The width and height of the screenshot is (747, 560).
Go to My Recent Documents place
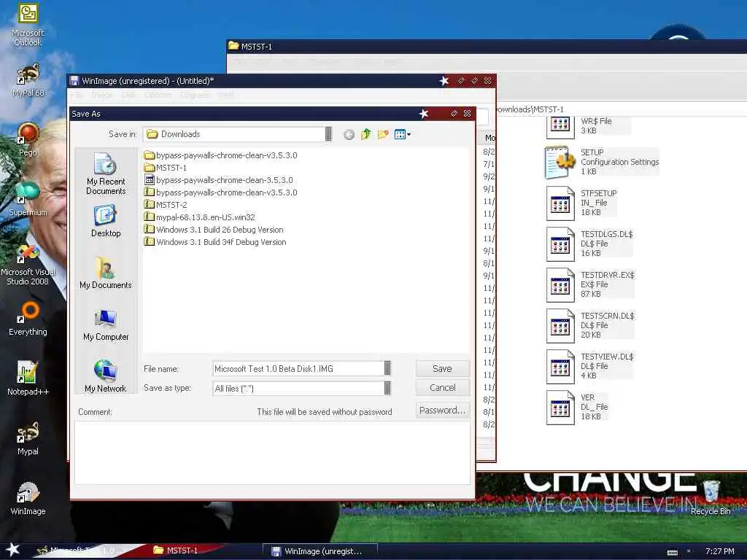coord(106,174)
